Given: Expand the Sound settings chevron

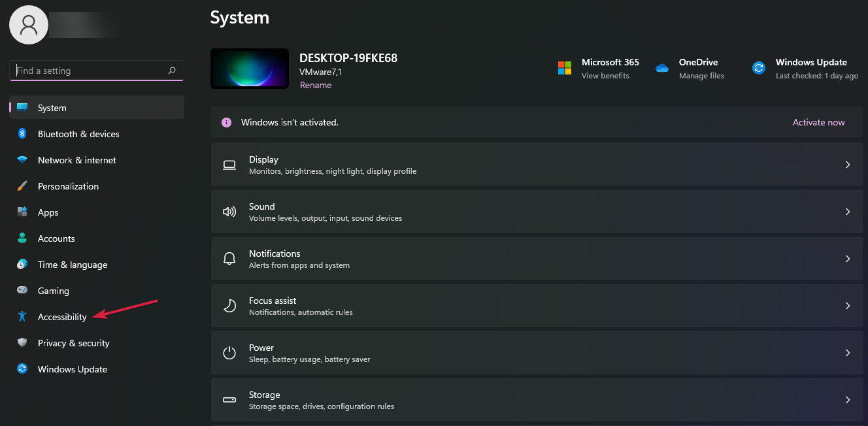Looking at the screenshot, I should 848,212.
